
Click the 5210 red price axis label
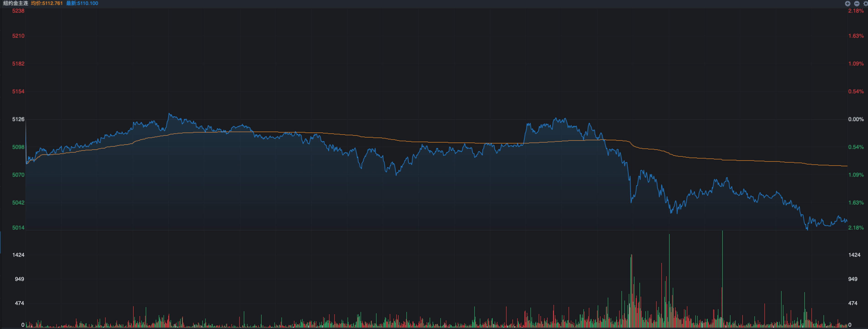tap(18, 36)
